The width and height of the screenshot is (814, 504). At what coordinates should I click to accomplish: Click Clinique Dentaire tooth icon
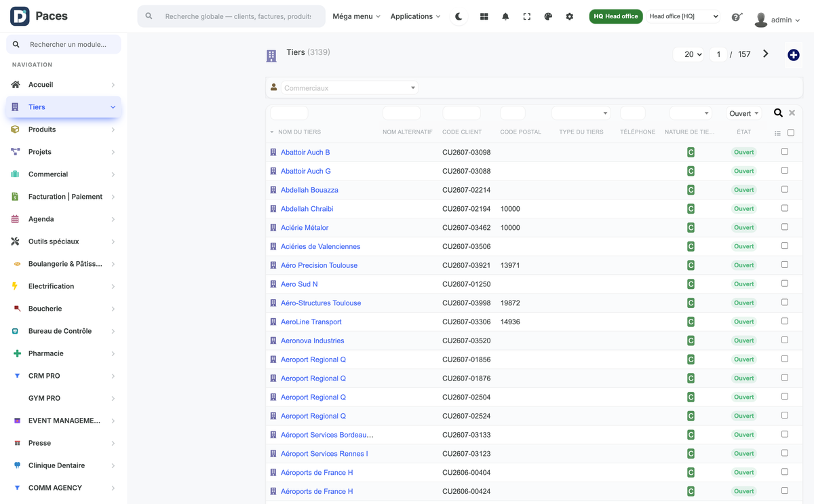click(x=17, y=465)
